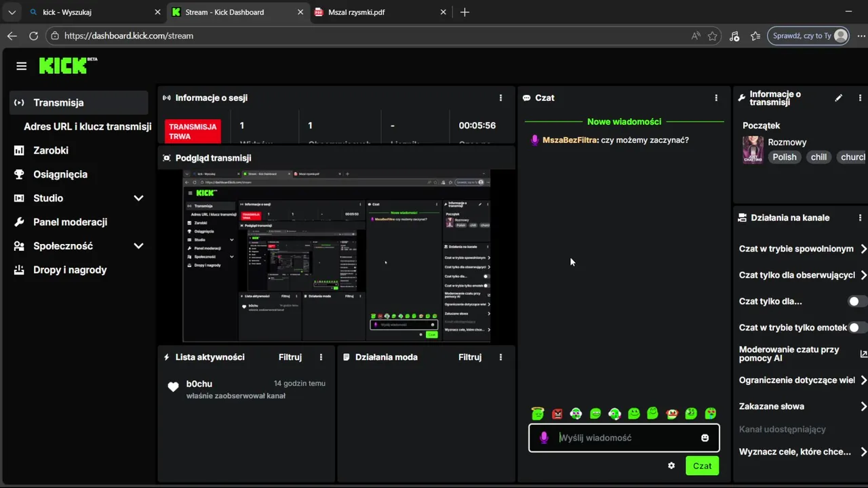This screenshot has width=868, height=488.
Task: Click the Rozmowy category thumbnail
Action: click(753, 150)
